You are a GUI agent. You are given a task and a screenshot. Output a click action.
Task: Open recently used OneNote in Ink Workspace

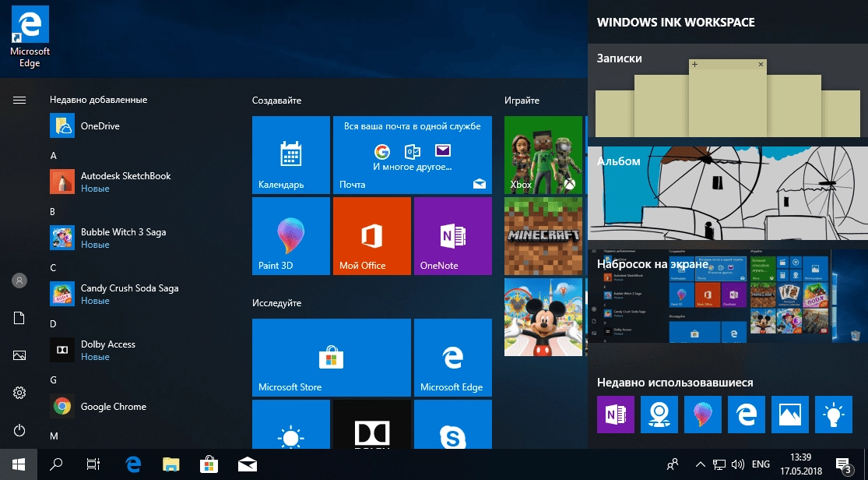(x=616, y=415)
